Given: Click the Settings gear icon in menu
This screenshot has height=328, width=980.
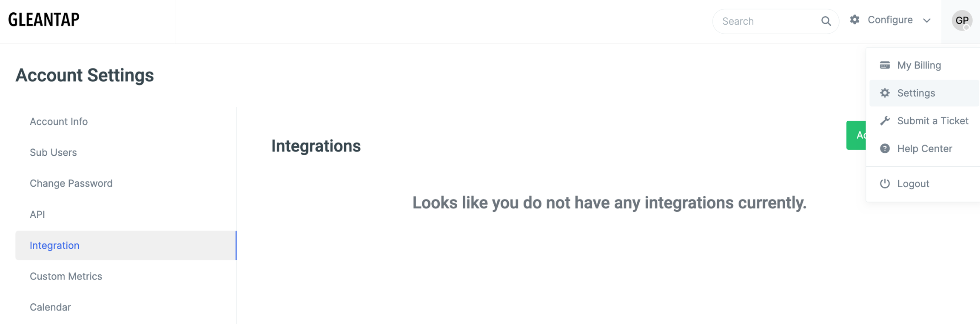Looking at the screenshot, I should 885,93.
